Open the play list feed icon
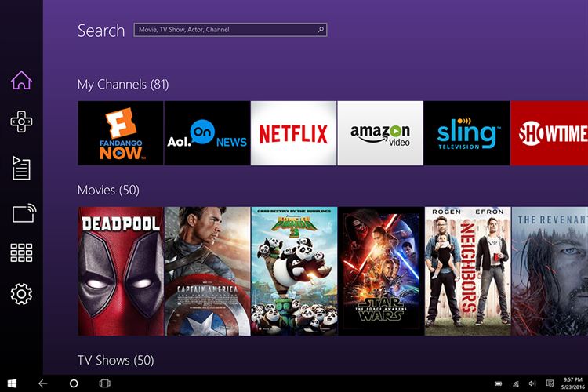Viewport: 588px width, 392px height. pos(21,168)
